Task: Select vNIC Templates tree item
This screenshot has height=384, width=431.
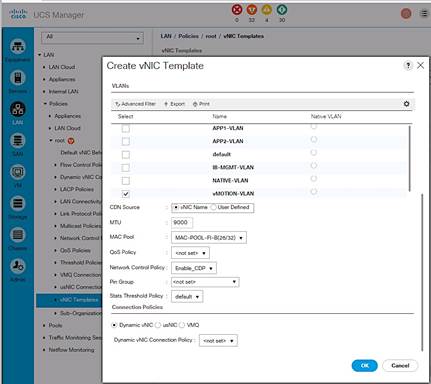Action: pyautogui.click(x=79, y=300)
